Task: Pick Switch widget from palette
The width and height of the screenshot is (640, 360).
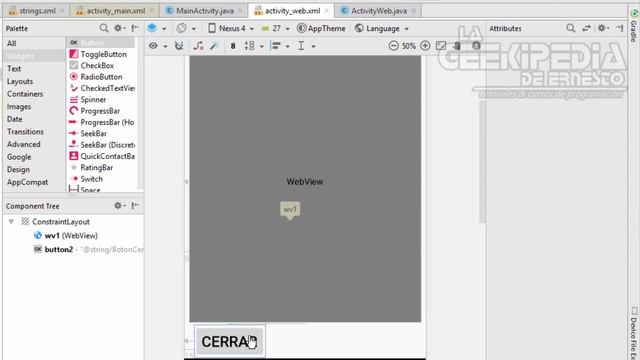Action: tap(101, 179)
